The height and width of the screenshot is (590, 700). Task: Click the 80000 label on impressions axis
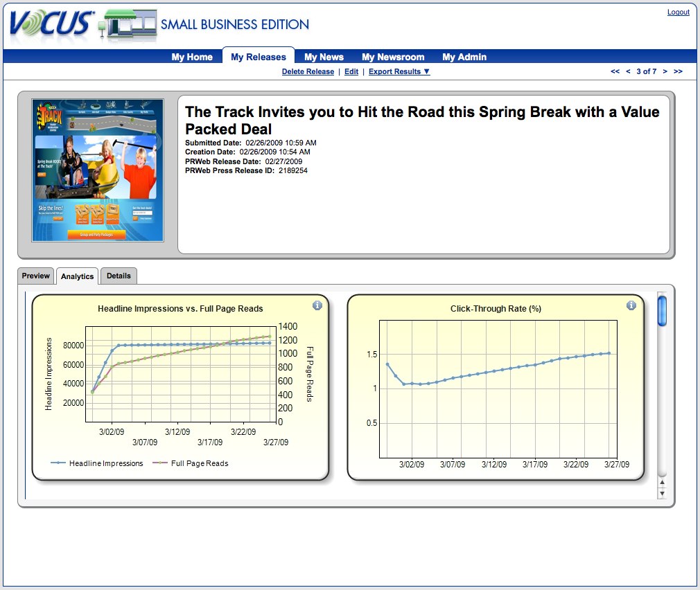[73, 346]
